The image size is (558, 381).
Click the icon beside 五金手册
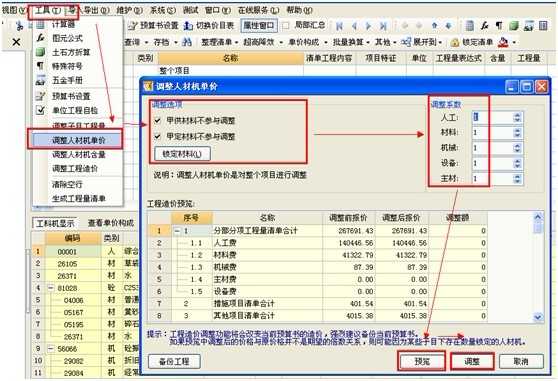[x=41, y=80]
